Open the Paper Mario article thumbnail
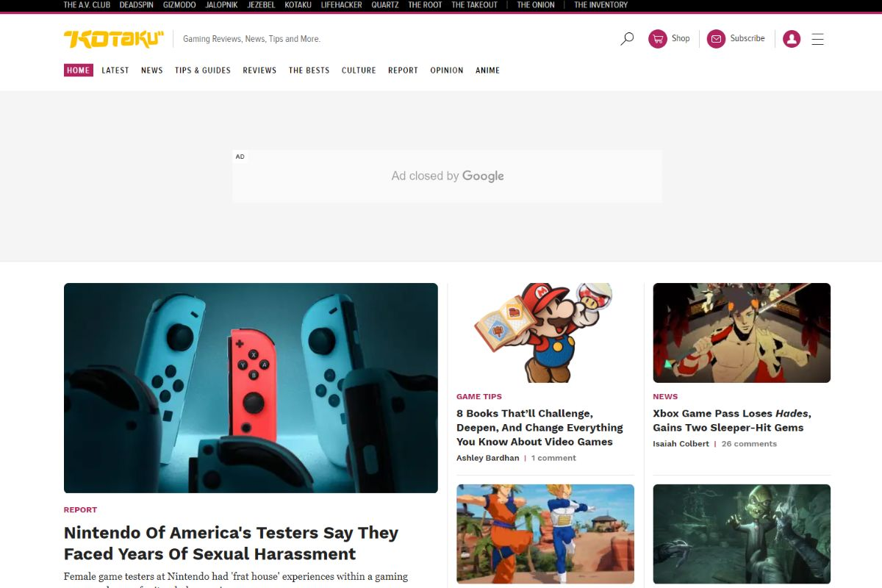Screen dimensions: 882x588 (545, 333)
